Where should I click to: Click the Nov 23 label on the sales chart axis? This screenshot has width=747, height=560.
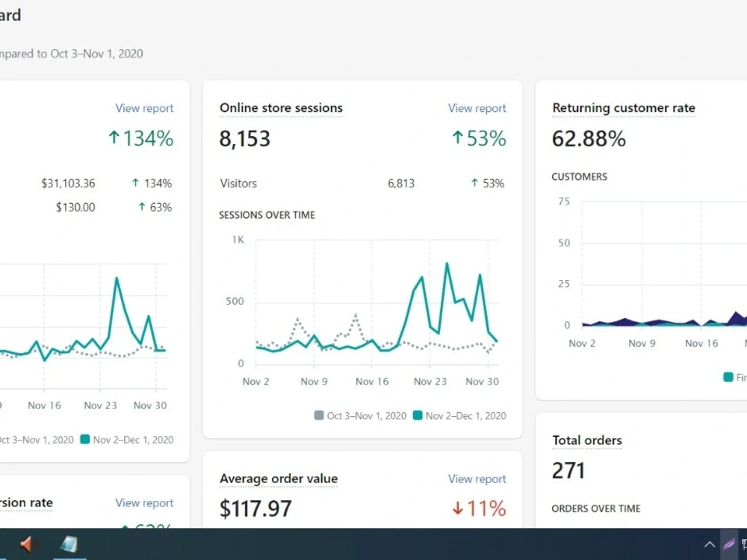[100, 405]
